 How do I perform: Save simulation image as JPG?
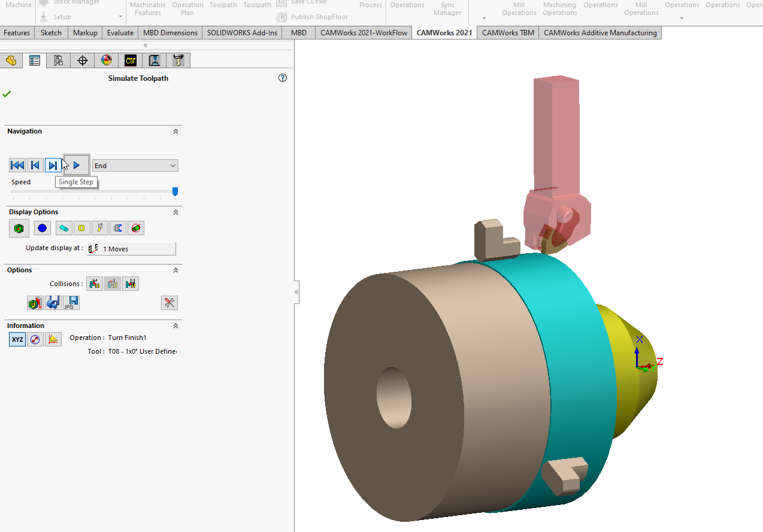pyautogui.click(x=71, y=303)
